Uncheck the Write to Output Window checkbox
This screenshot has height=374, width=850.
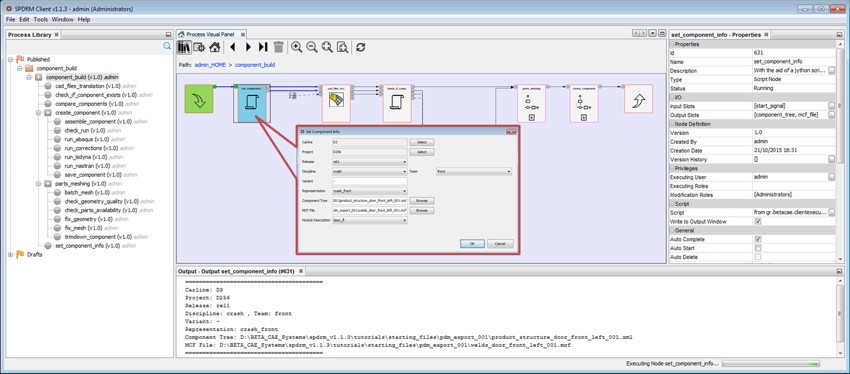[x=758, y=222]
